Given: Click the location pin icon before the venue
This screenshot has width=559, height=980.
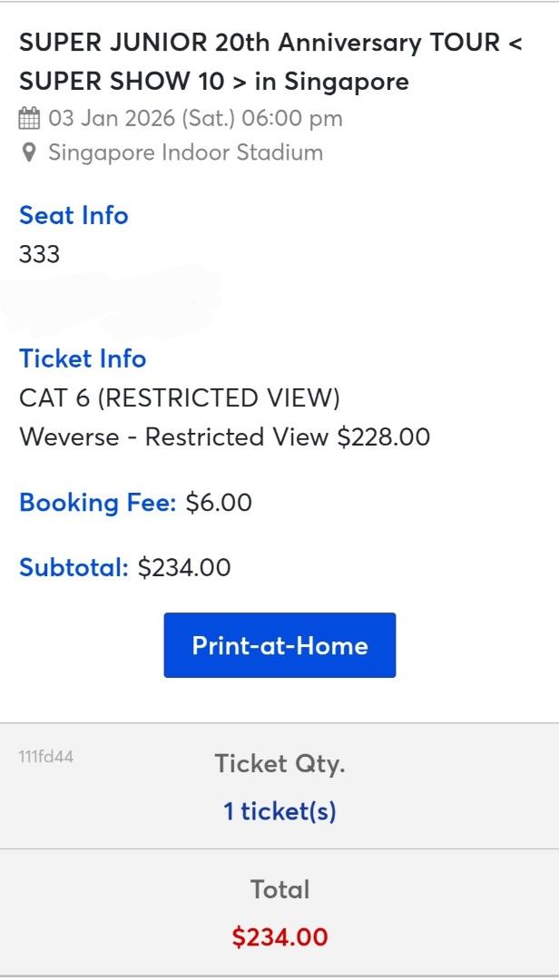Looking at the screenshot, I should click(30, 152).
